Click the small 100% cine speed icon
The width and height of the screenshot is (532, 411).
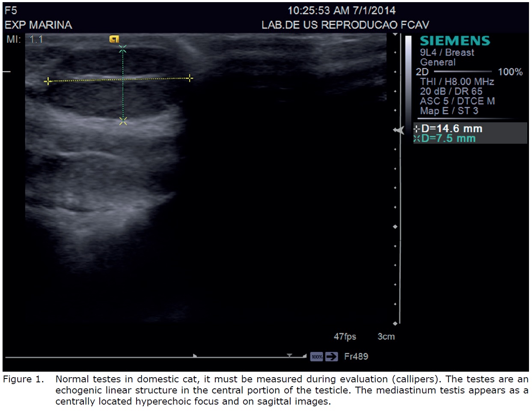point(317,357)
